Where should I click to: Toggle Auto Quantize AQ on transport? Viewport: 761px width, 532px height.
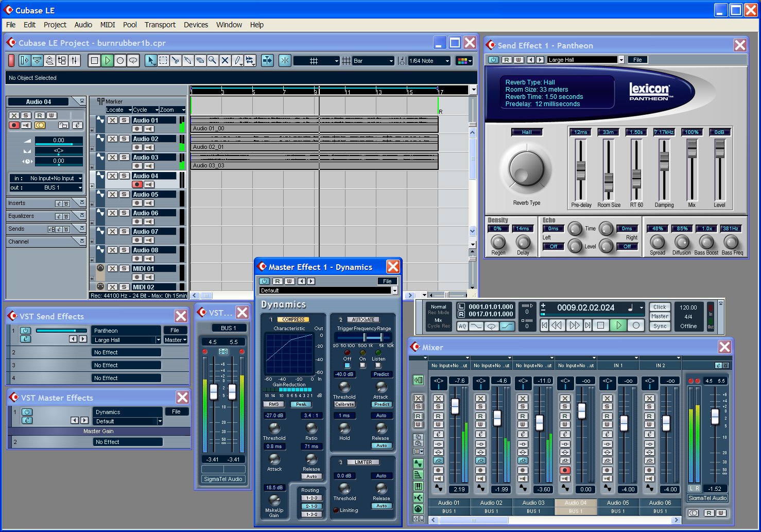coord(462,326)
